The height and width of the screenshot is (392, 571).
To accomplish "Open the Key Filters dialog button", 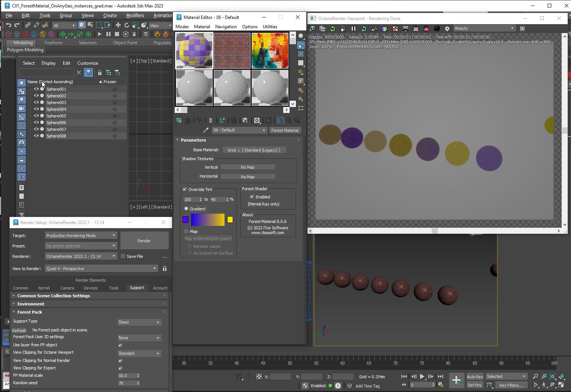I will click(511, 385).
